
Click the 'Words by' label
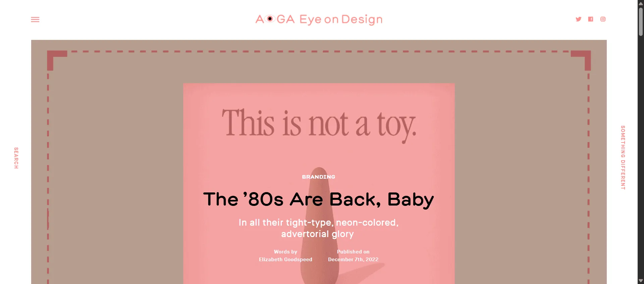(285, 252)
